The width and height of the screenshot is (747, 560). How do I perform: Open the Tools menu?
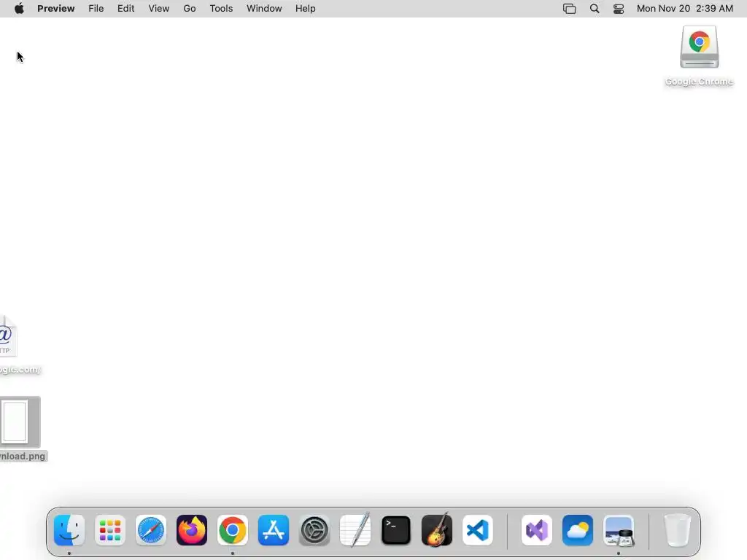tap(221, 9)
